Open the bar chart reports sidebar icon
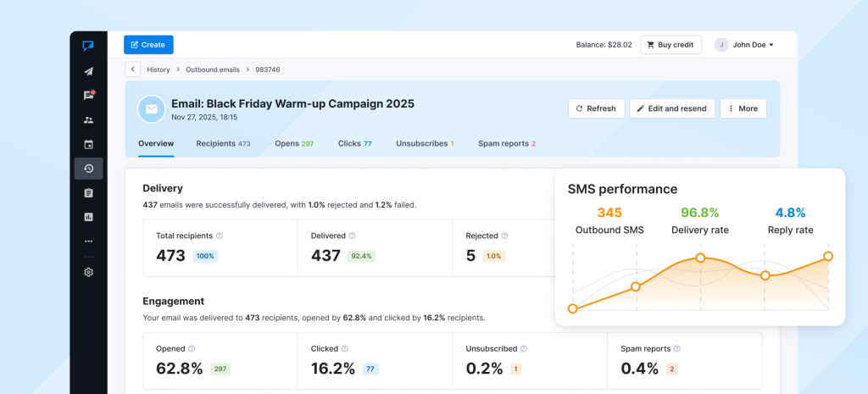This screenshot has height=394, width=868. pyautogui.click(x=88, y=217)
